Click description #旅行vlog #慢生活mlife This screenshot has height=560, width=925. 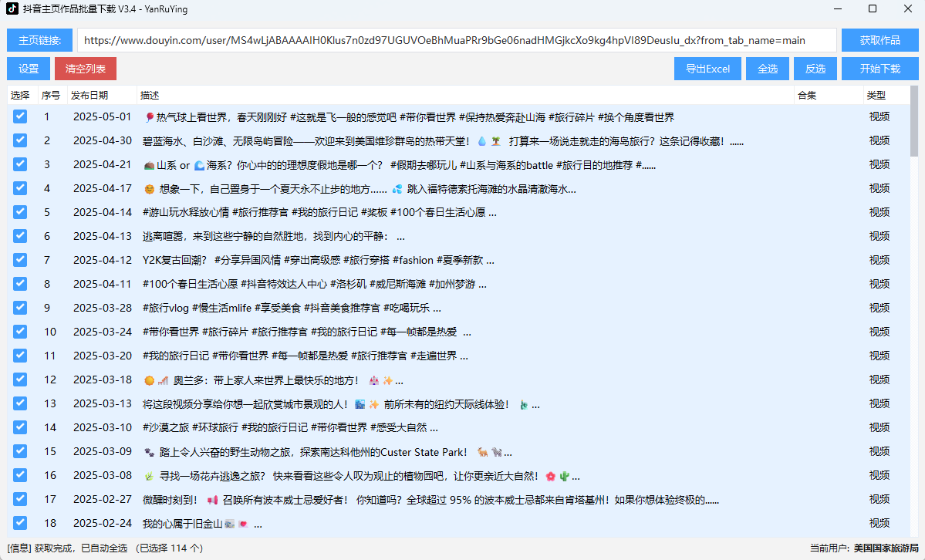(292, 308)
